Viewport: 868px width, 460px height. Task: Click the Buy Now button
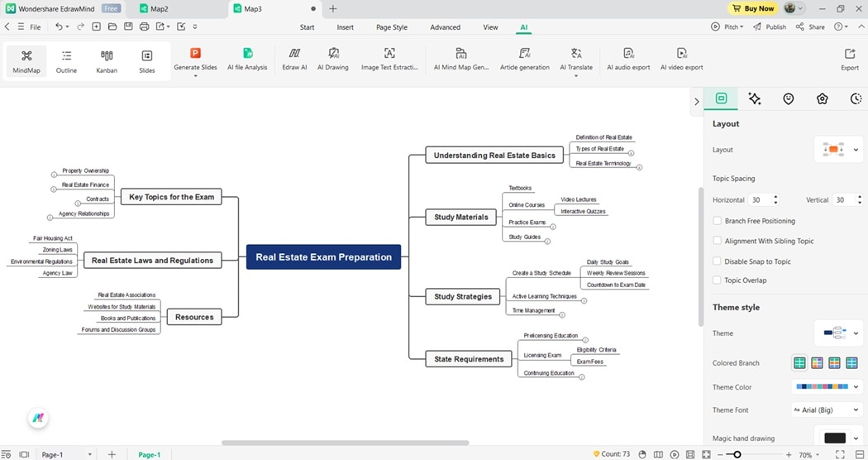[x=753, y=8]
